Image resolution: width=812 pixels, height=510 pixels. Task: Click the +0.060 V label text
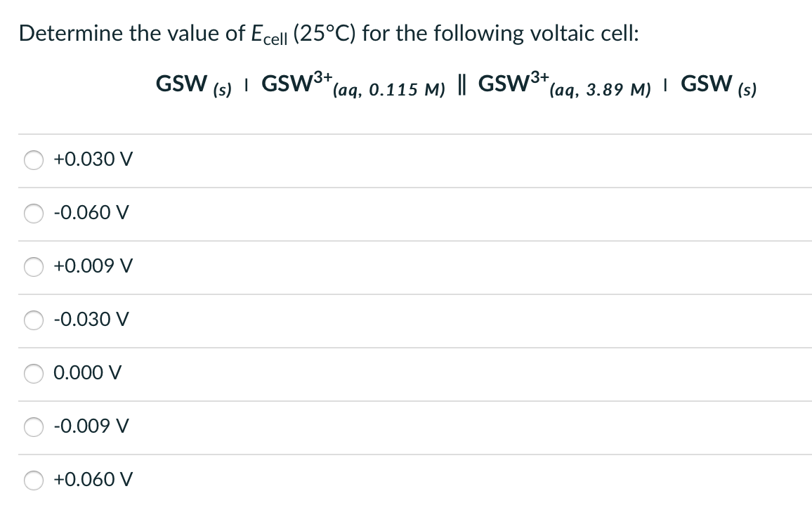90,480
